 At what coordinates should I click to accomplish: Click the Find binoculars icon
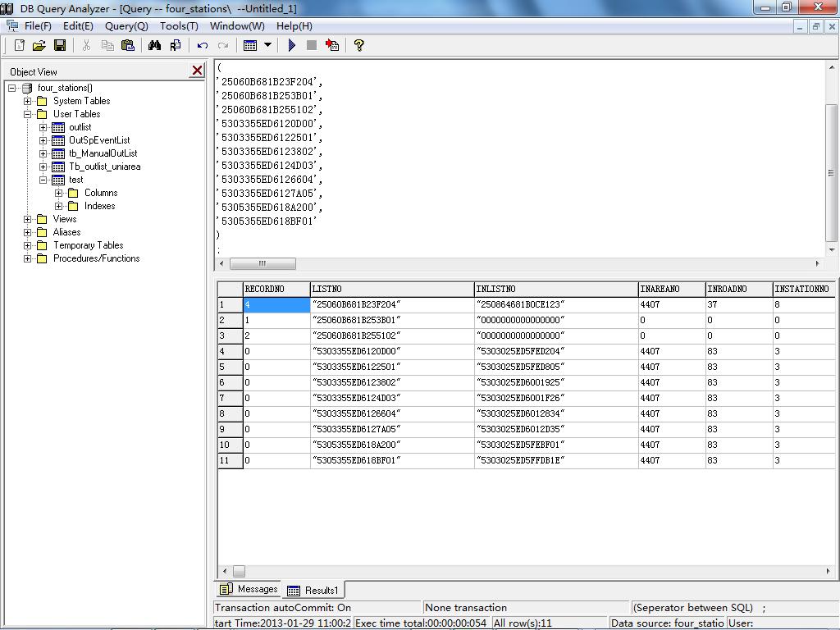154,46
